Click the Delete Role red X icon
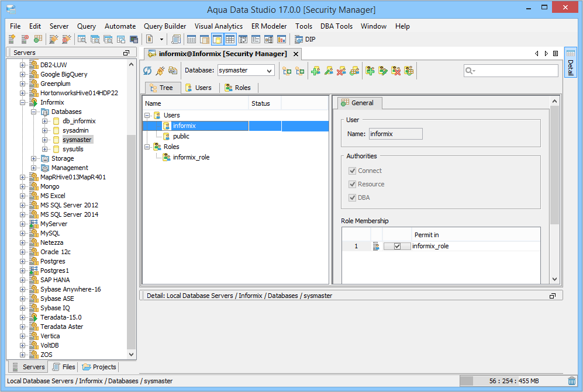The height and width of the screenshot is (392, 583). [x=396, y=71]
